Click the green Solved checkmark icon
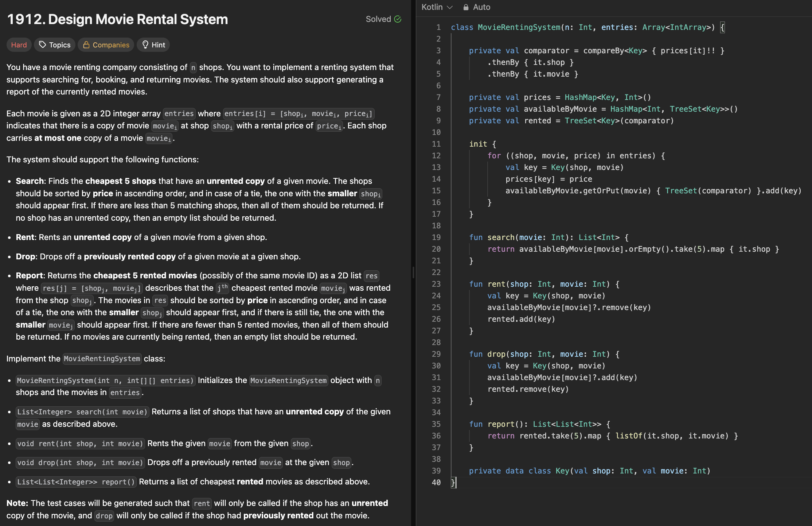The height and width of the screenshot is (526, 812). click(x=398, y=19)
